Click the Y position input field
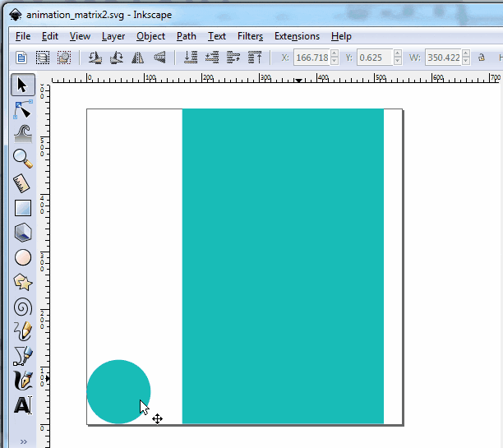Viewport: 503px width, 448px height. (x=376, y=58)
